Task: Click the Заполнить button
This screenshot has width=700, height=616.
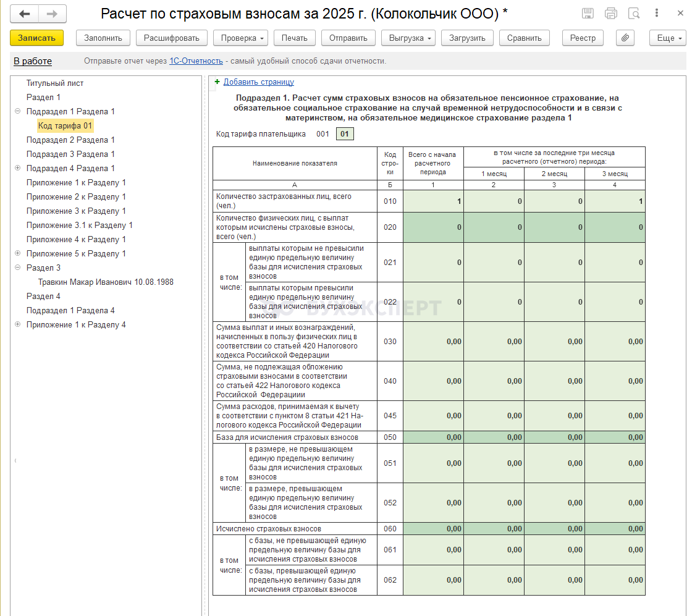Action: (x=103, y=38)
